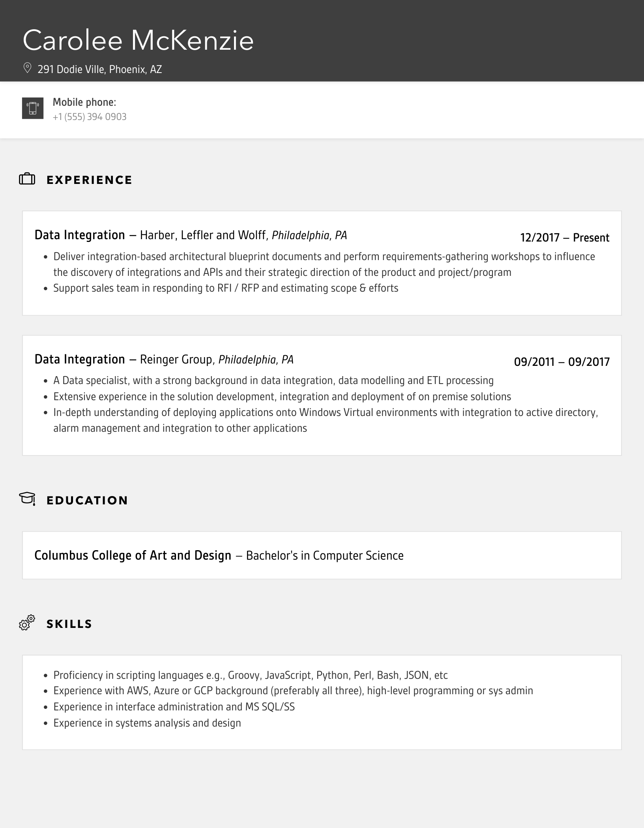
Task: Click Columbus College of Art and Design
Action: (133, 555)
